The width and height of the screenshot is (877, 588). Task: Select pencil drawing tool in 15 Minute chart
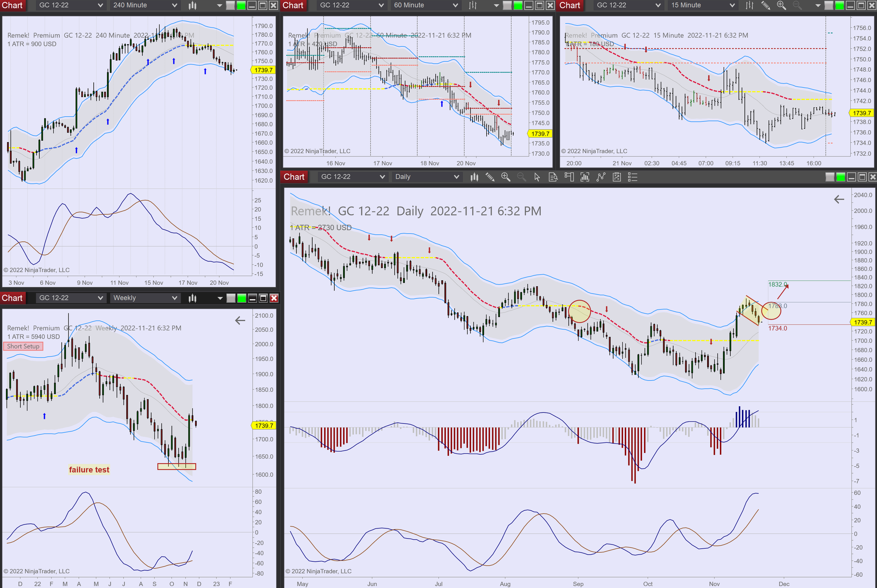coord(765,5)
